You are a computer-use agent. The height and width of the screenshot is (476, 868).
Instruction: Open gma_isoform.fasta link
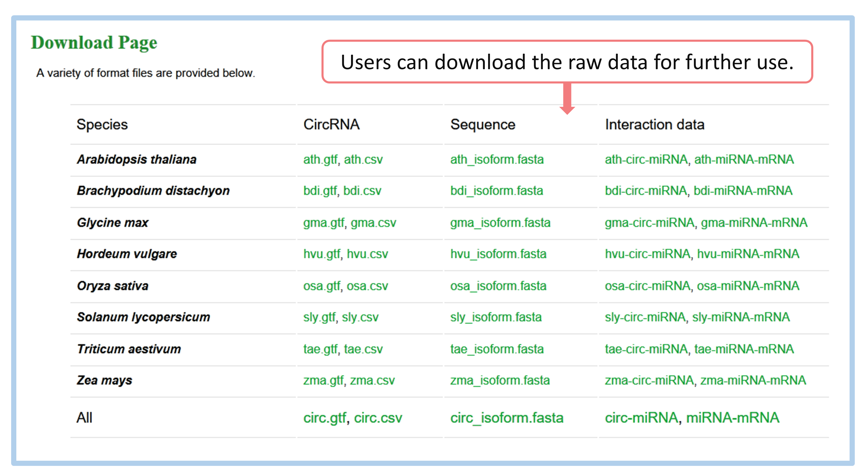(x=500, y=223)
